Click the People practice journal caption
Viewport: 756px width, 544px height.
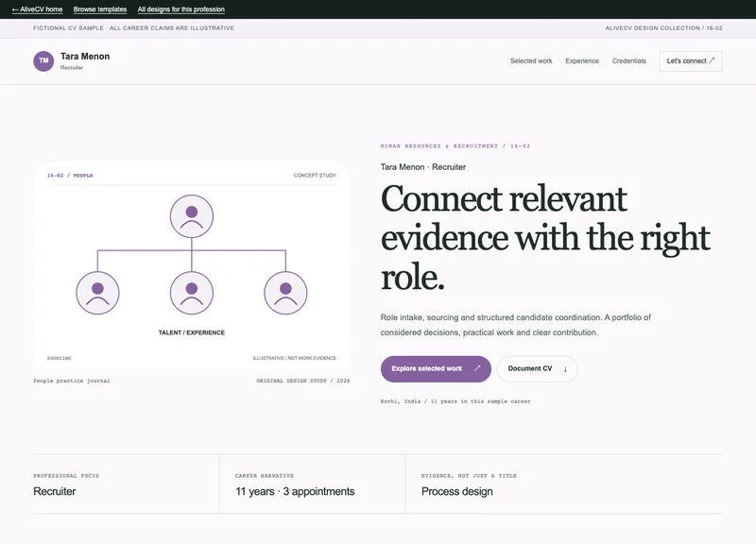72,381
